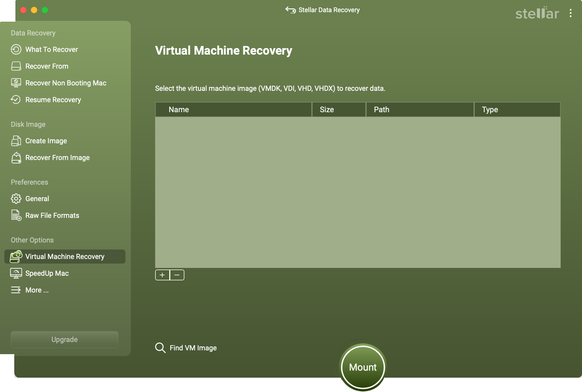Click the Recover Non Booting Mac icon
Image resolution: width=582 pixels, height=392 pixels.
click(x=16, y=83)
